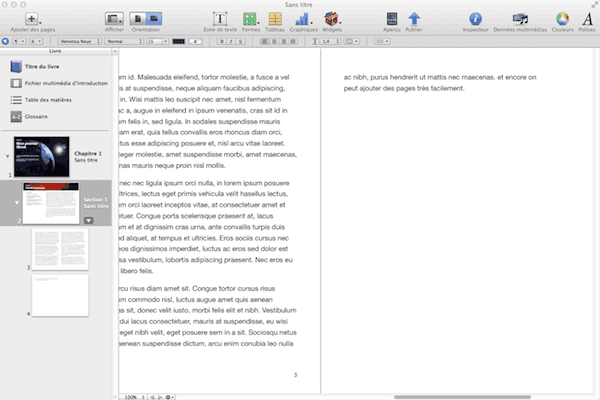Click the horizontal scrollbar thumb

tap(462, 397)
